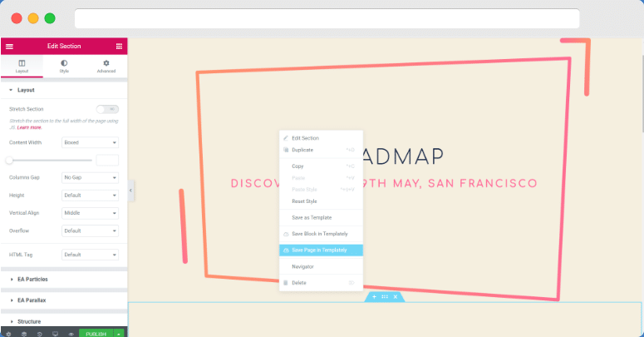Viewport: 644px width, 337px height.
Task: Click the green maximize window button
Action: [x=50, y=18]
